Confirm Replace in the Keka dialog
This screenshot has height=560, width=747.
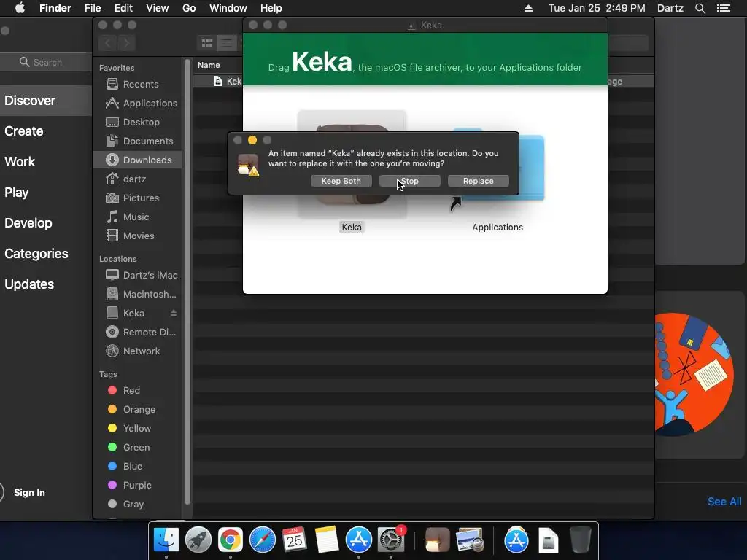[x=479, y=181]
